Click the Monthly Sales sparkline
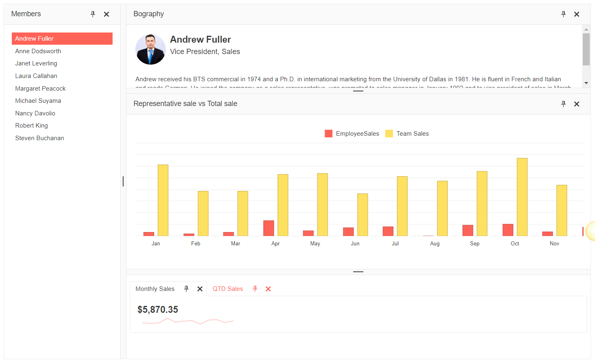Viewport: 595px width, 364px height. click(188, 321)
